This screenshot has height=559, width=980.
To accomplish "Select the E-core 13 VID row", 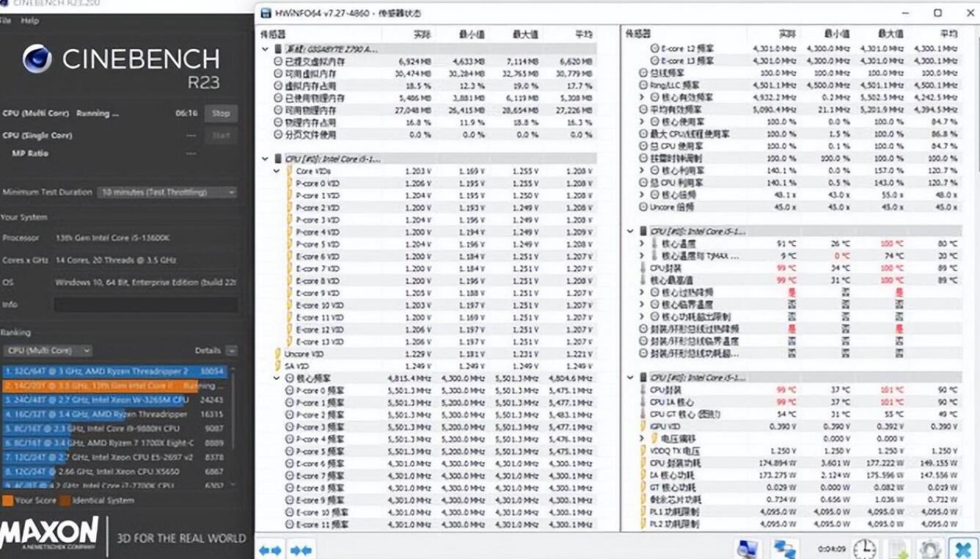I will [440, 342].
